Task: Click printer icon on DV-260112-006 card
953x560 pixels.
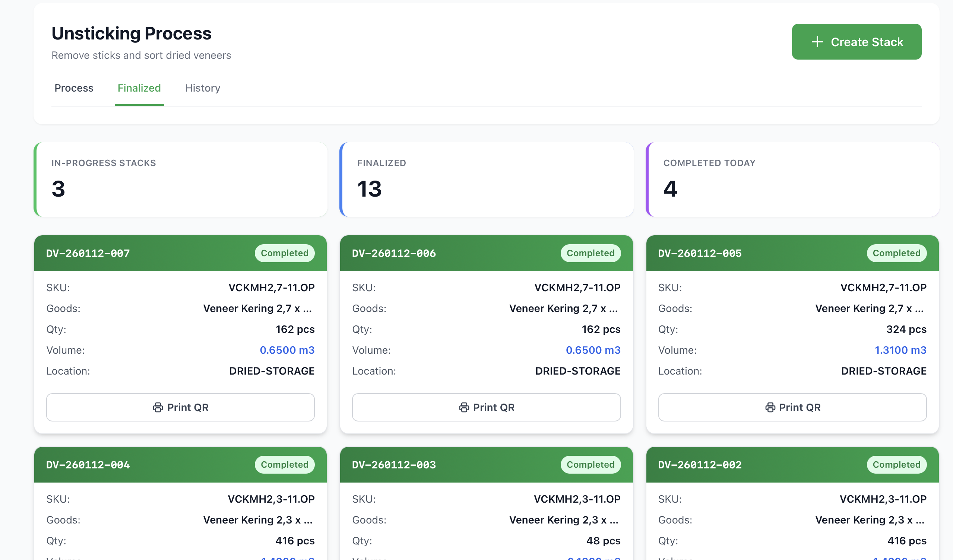Action: [x=463, y=407]
